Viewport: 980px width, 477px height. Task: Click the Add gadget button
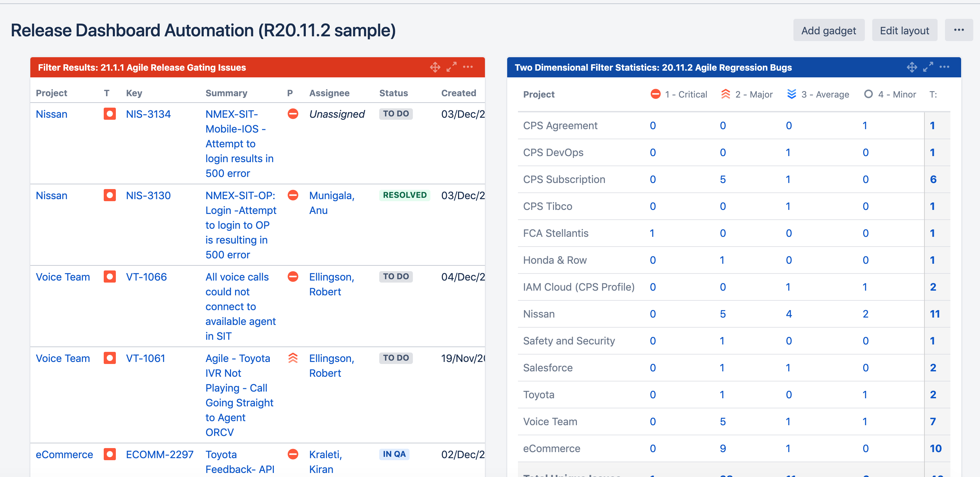[x=829, y=30]
